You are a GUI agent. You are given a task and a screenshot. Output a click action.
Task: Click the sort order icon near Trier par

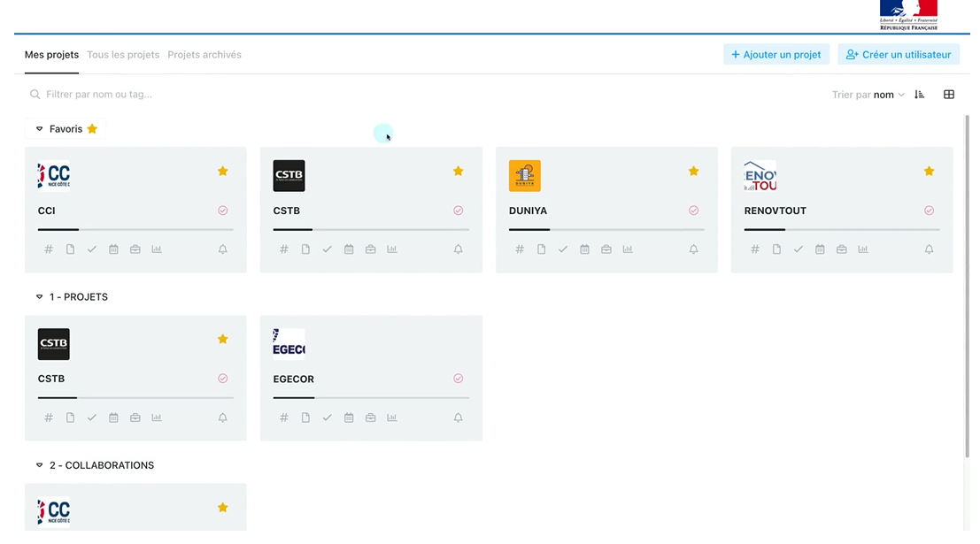click(919, 94)
